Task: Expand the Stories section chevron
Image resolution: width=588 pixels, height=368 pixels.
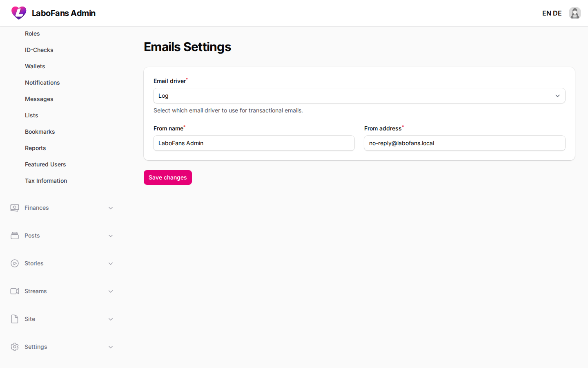Action: click(111, 264)
